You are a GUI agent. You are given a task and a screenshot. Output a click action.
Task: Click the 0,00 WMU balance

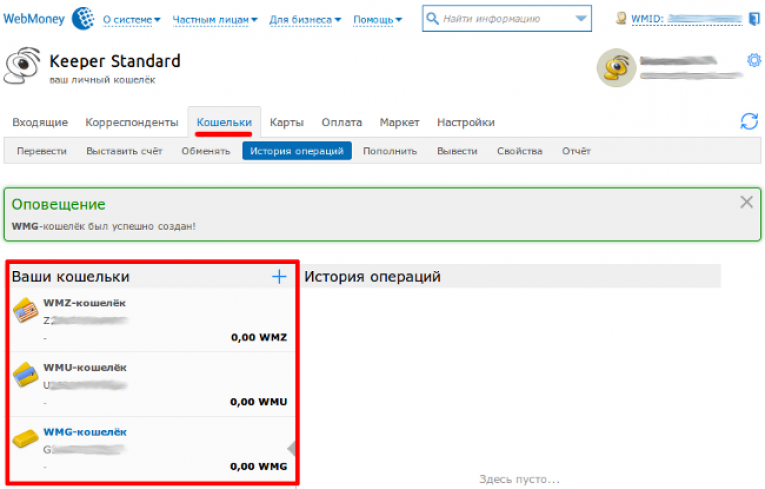click(x=259, y=402)
